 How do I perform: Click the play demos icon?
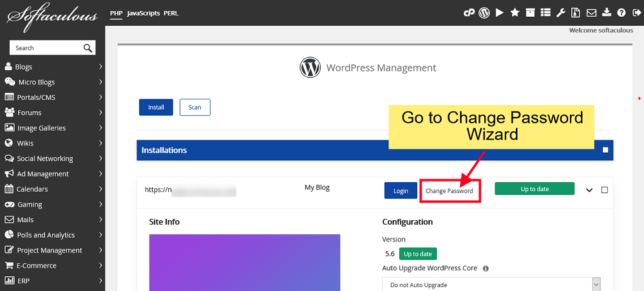click(500, 13)
